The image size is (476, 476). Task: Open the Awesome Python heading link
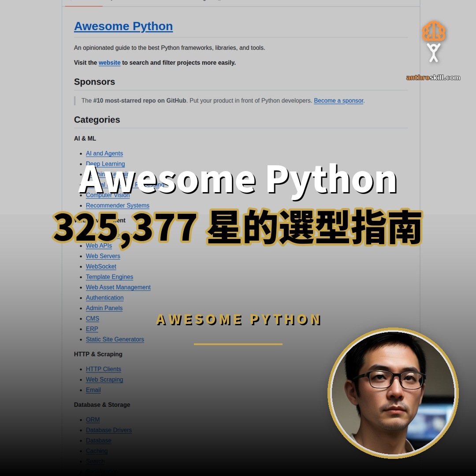click(123, 26)
